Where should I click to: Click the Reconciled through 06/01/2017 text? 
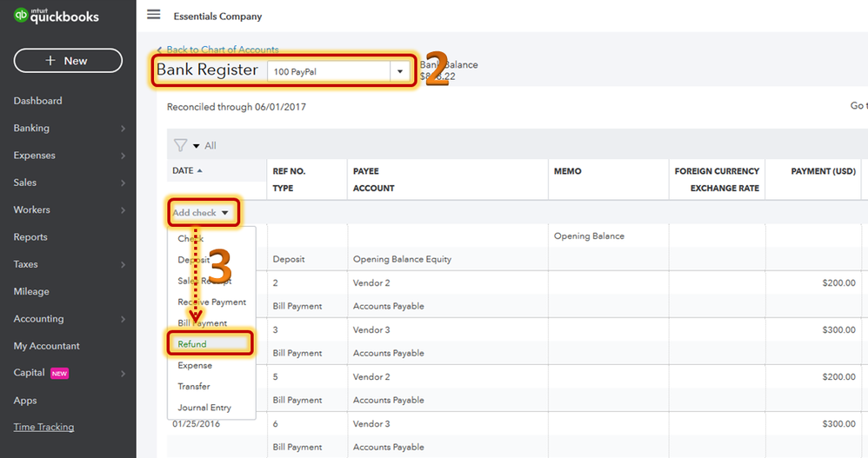coord(237,107)
